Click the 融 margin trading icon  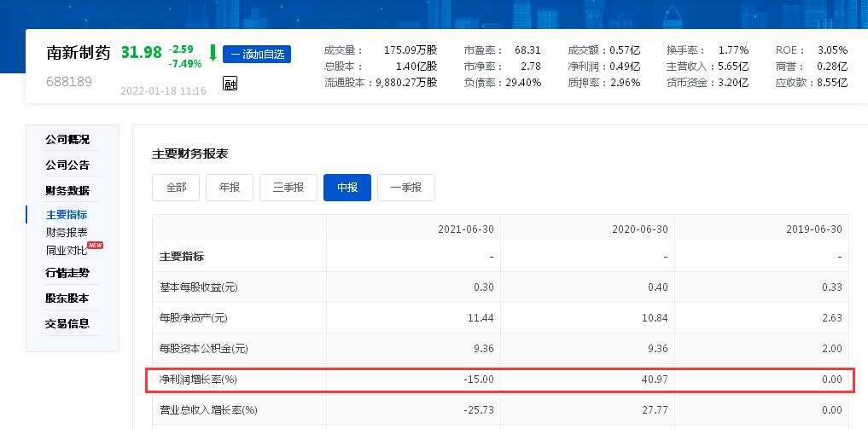(x=230, y=83)
